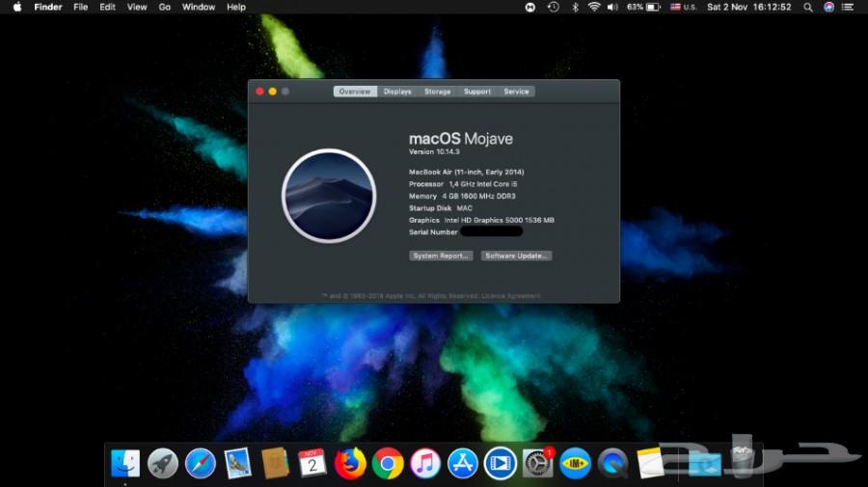Open the Window menu

point(198,7)
